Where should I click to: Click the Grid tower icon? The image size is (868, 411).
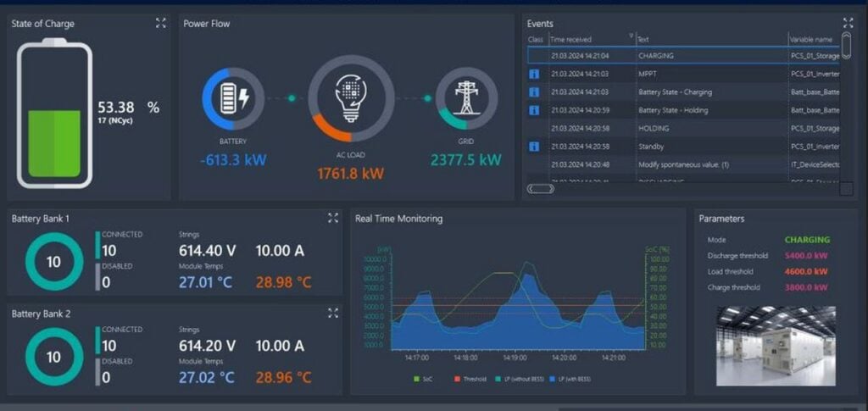(x=466, y=98)
